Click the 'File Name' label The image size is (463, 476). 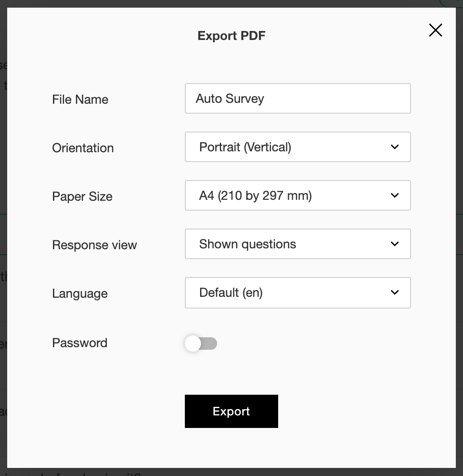click(80, 99)
